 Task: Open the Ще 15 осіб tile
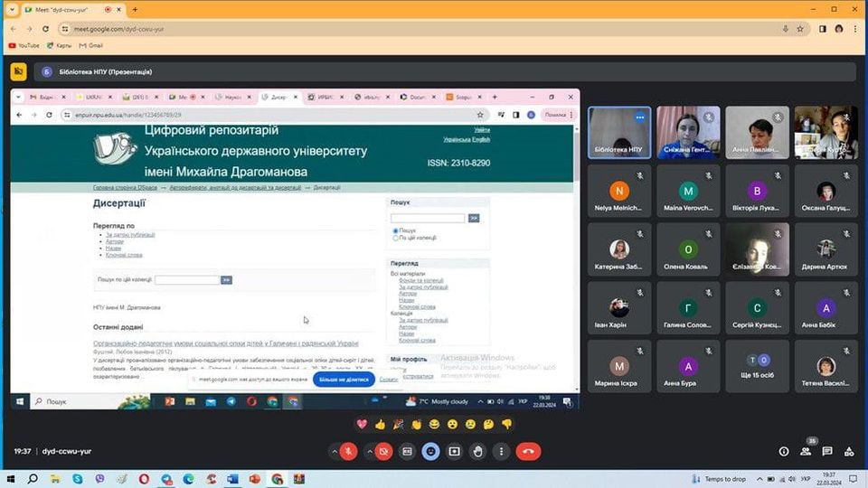coord(757,366)
